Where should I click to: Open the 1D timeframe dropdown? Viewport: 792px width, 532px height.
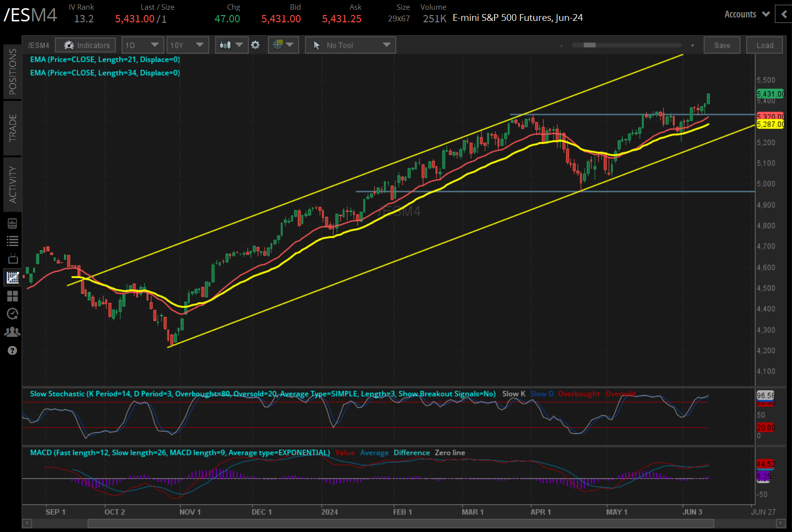[142, 45]
